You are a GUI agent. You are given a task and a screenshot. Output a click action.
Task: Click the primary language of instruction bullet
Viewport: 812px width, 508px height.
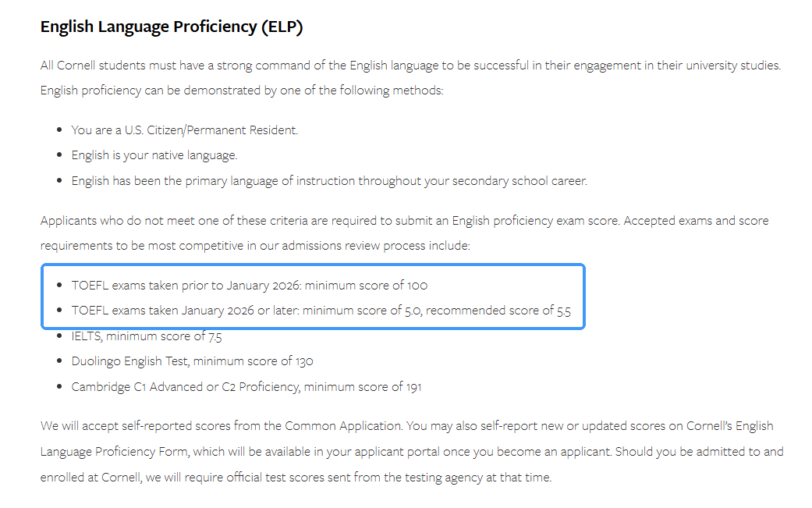(x=328, y=180)
